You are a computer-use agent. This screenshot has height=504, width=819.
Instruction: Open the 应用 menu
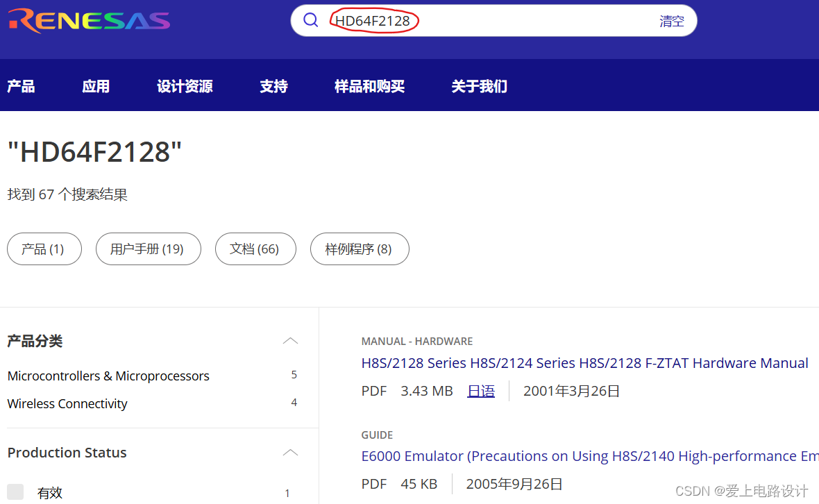click(95, 85)
